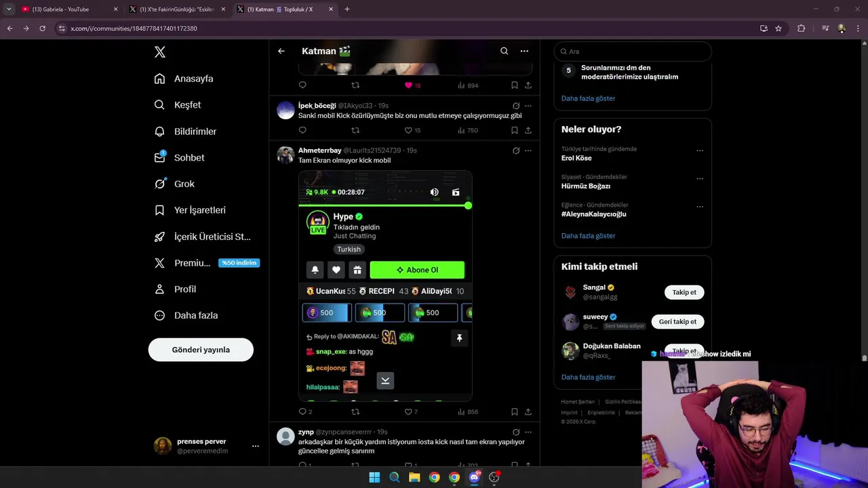Open more options on İpek_böceği's post
Image resolution: width=868 pixels, height=488 pixels.
pyautogui.click(x=528, y=106)
